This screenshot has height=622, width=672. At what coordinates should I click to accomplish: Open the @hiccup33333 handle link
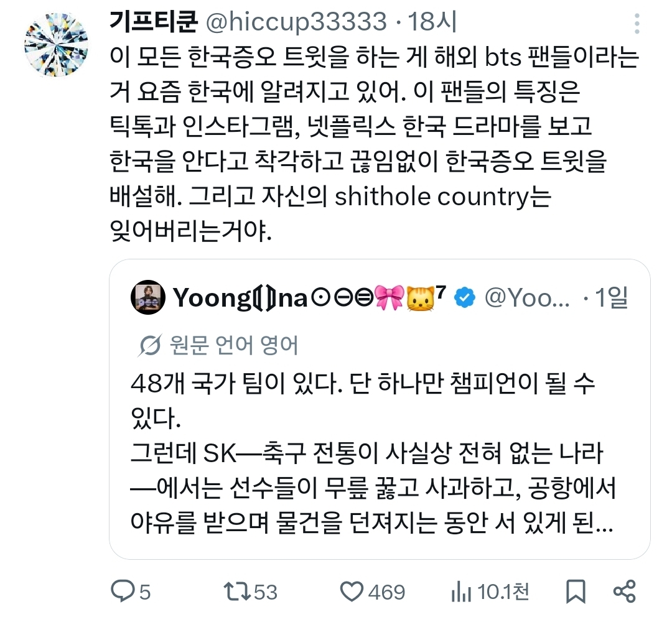click(296, 22)
